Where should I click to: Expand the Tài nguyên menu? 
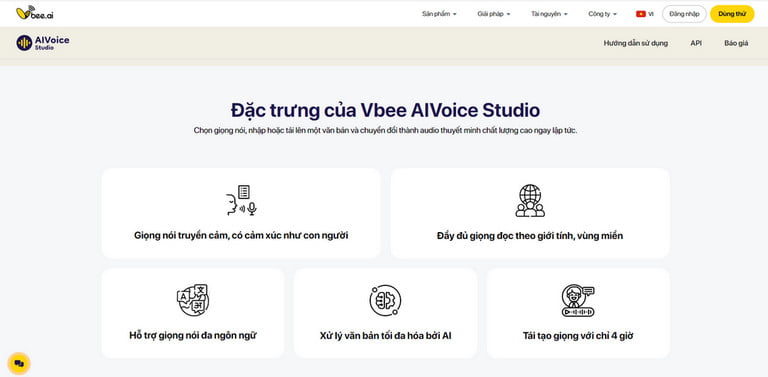[549, 14]
